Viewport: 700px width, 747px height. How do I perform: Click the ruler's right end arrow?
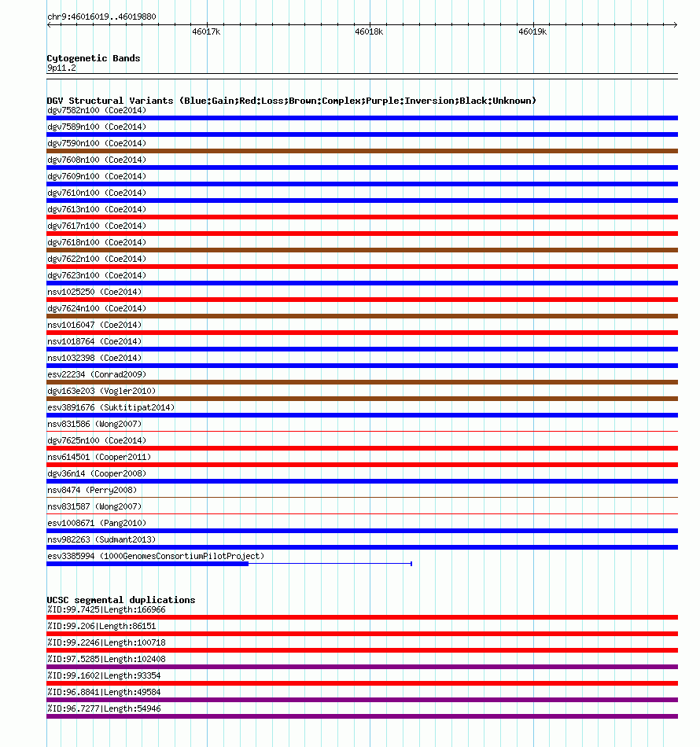pos(676,25)
